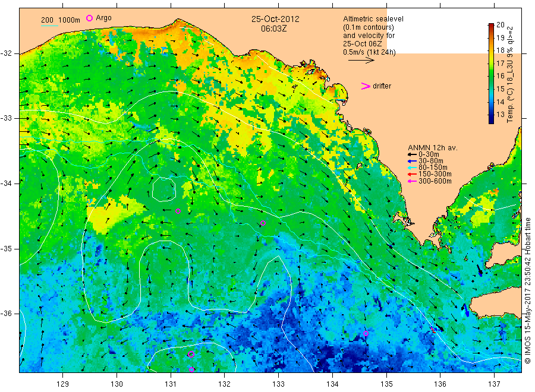Click the Argo float marker near 131°E, 34.4°S

tap(178, 211)
